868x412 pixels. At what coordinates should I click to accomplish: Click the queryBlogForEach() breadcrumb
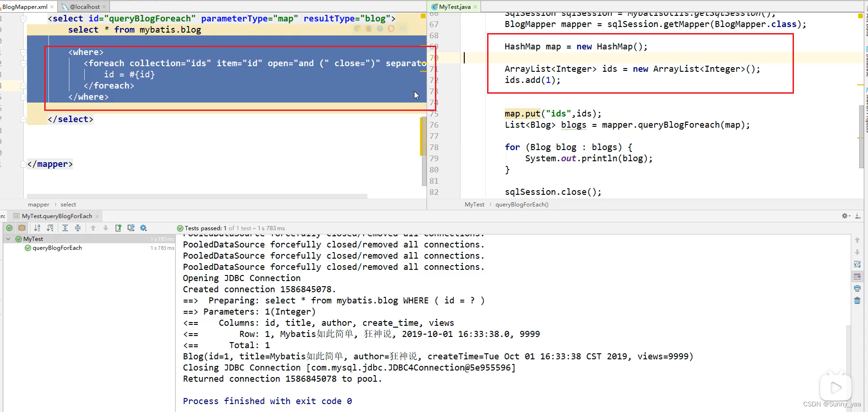(522, 205)
